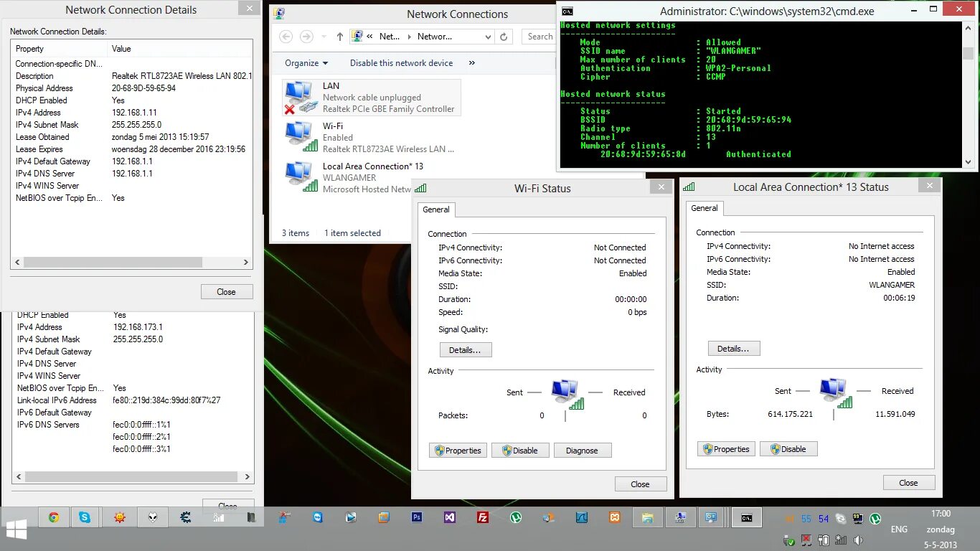Click the taskbar clock showing 17:00

pos(940,529)
